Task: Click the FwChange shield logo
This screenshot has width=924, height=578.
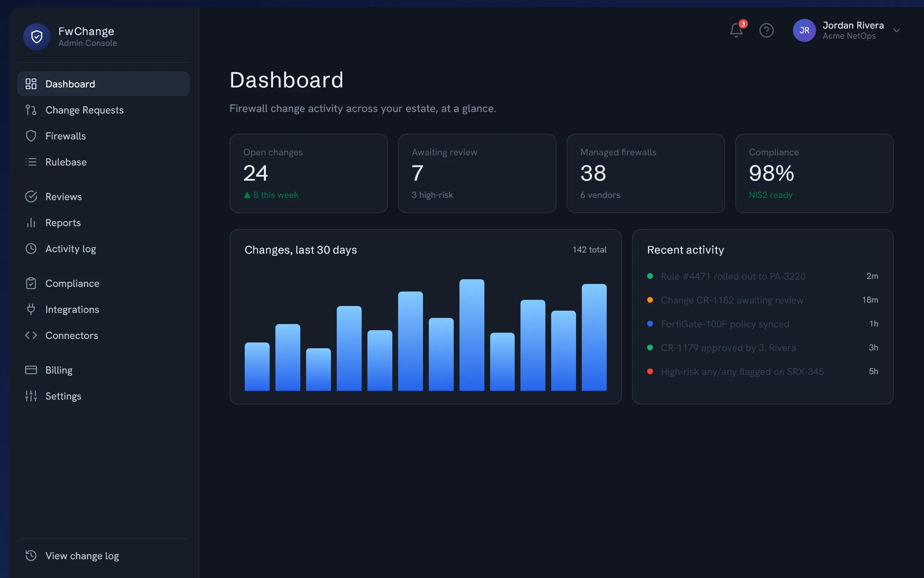Action: tap(37, 37)
